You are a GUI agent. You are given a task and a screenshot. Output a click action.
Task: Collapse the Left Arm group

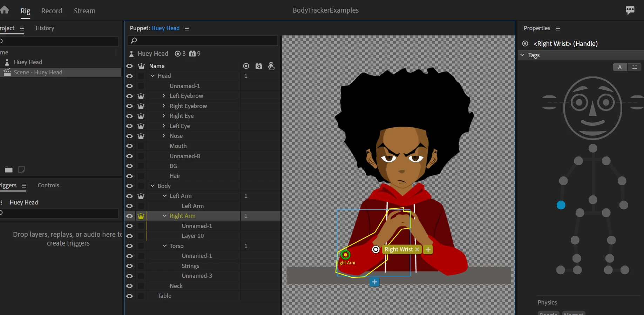164,196
